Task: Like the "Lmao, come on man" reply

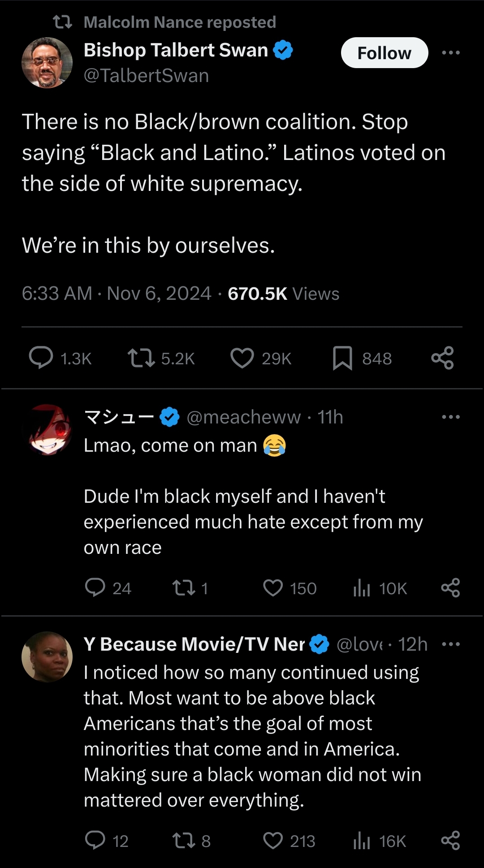Action: [273, 587]
